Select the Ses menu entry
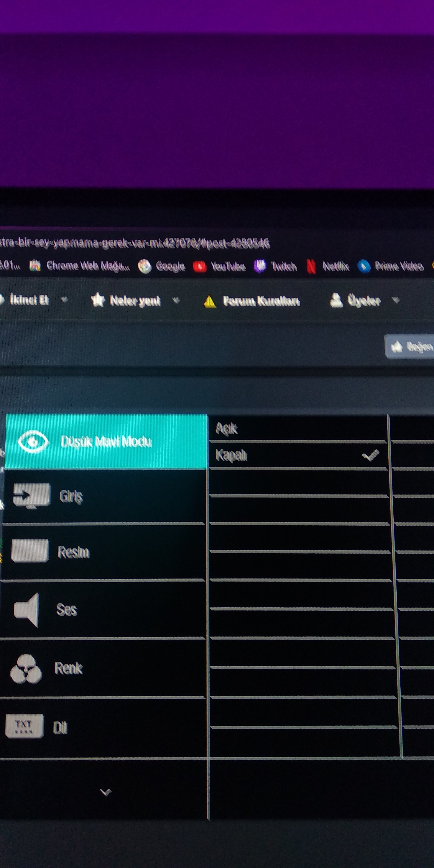Image resolution: width=434 pixels, height=868 pixels. 102,609
